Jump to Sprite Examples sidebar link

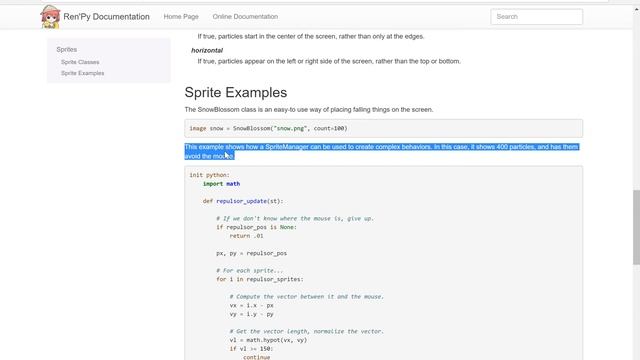[82, 73]
